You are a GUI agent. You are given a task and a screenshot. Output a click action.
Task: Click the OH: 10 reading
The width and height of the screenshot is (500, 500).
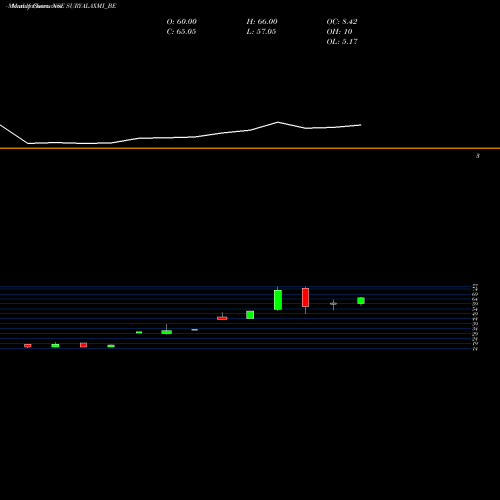[339, 32]
